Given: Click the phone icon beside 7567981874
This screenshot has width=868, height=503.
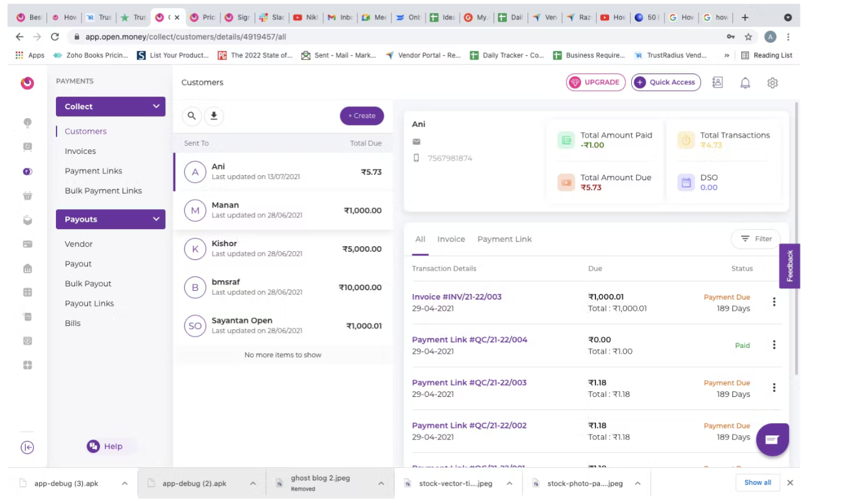Looking at the screenshot, I should point(416,158).
